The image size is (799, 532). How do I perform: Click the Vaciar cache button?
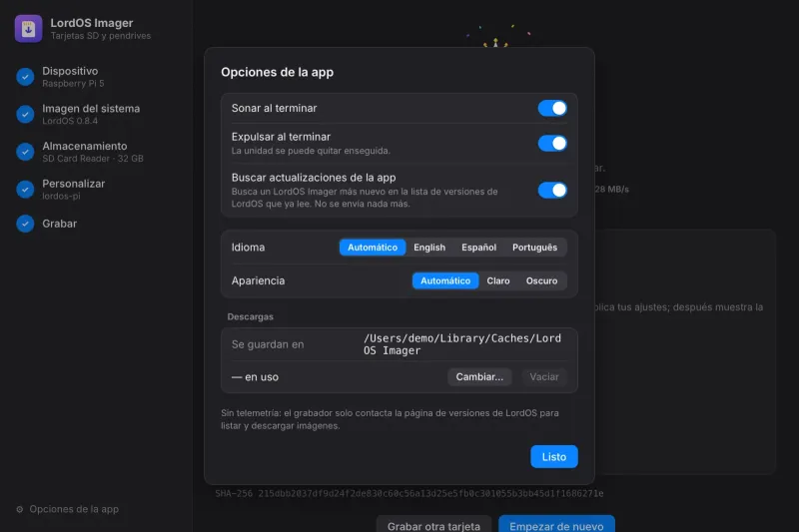(544, 377)
